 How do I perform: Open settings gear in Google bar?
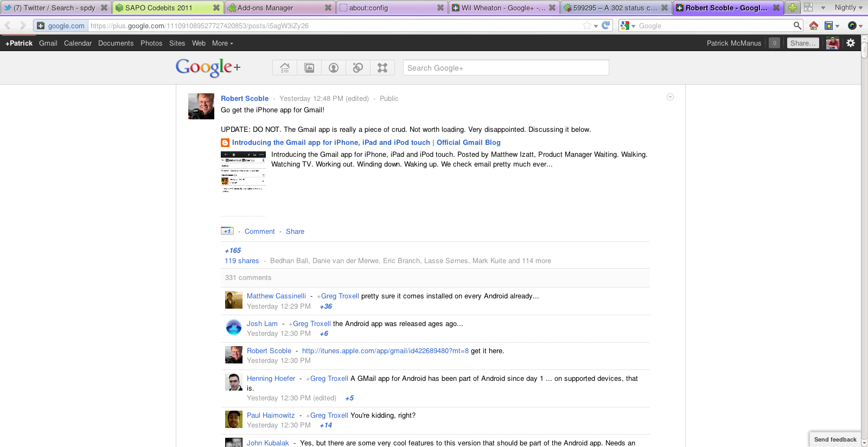pos(851,43)
